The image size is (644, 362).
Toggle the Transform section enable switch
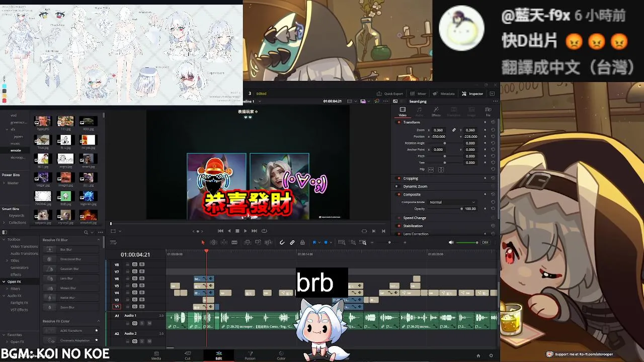399,122
